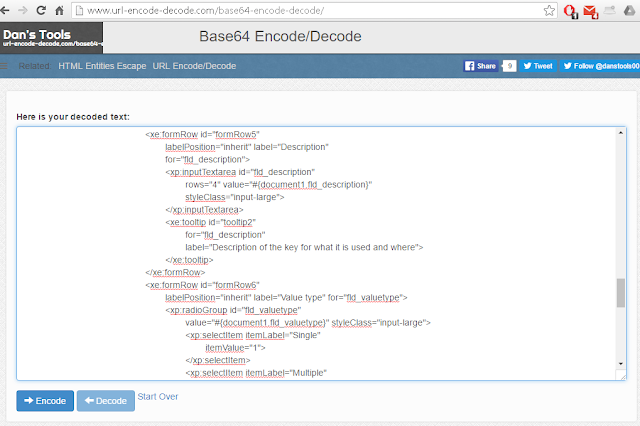
Task: Click the Dan's Tools logo
Action: point(51,38)
